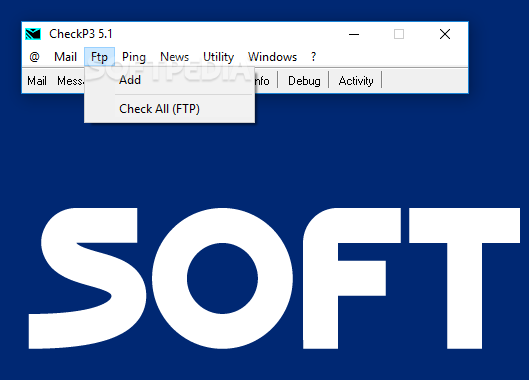Switch to the Activity tab
529x380 pixels.
click(x=356, y=81)
